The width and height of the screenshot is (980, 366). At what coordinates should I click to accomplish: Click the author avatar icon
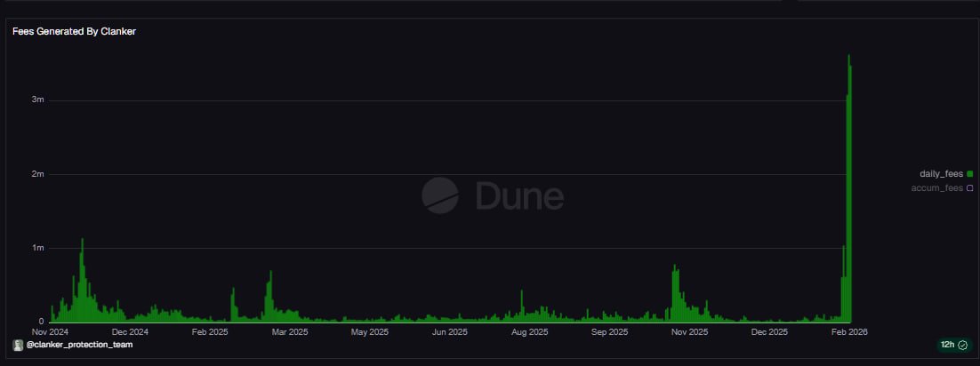pyautogui.click(x=18, y=345)
